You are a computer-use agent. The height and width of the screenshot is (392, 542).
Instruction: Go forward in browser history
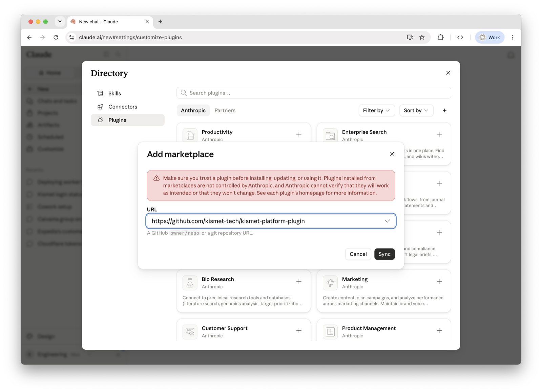click(42, 37)
